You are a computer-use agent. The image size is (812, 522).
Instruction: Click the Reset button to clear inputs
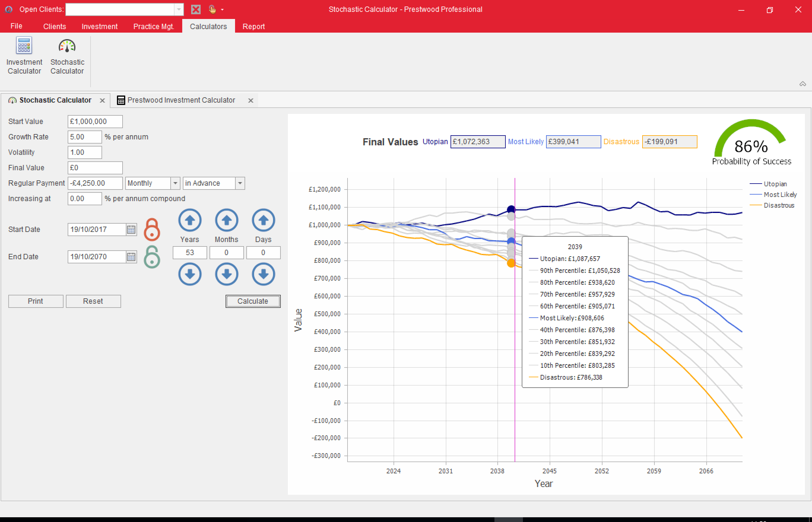point(93,301)
